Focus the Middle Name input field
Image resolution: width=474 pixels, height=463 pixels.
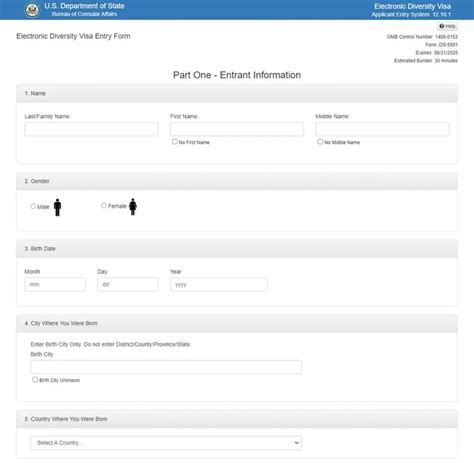coord(382,129)
